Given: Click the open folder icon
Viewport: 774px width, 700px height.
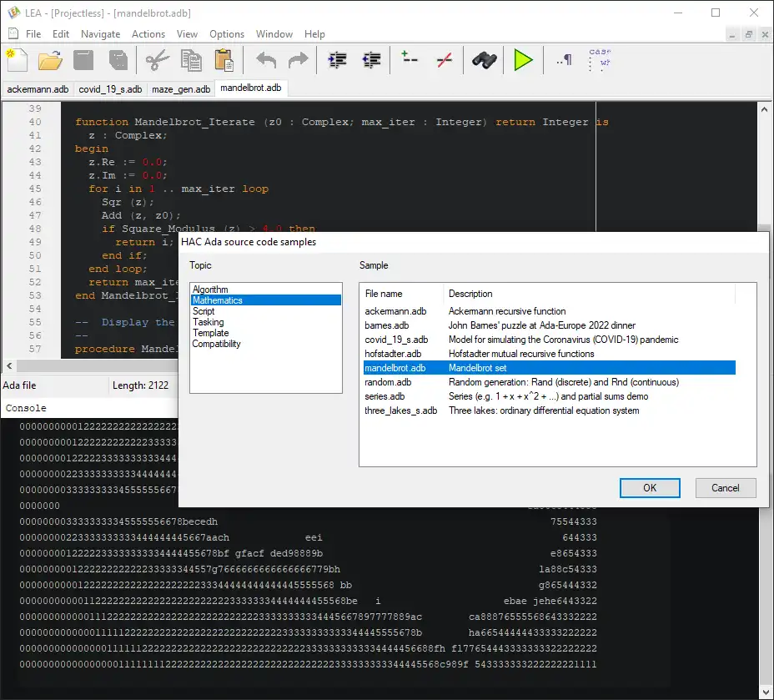Looking at the screenshot, I should (50, 60).
